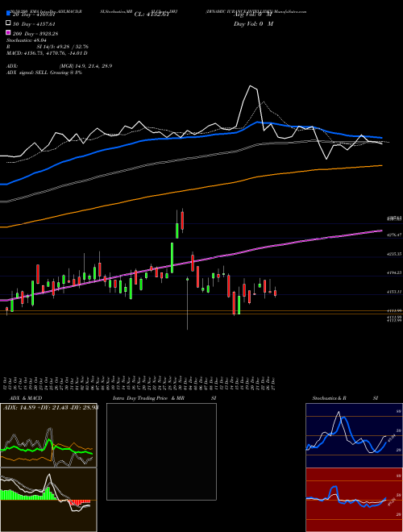Click the MACD 4156.73 values line
Image resolution: width=403 pixels, height=532 pixels.
coord(48,53)
